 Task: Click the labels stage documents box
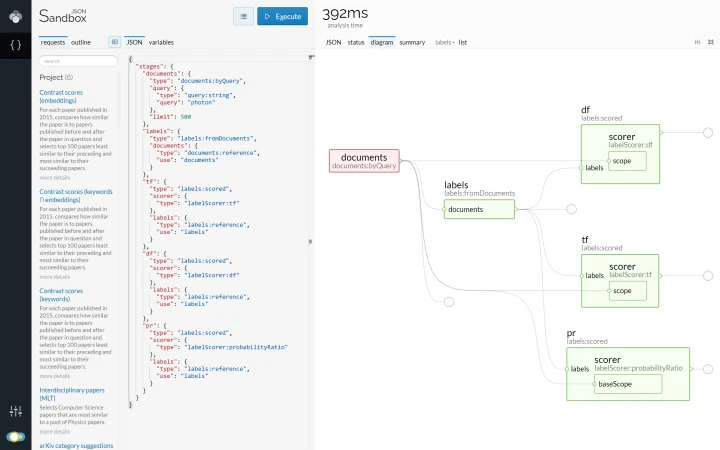(x=479, y=209)
